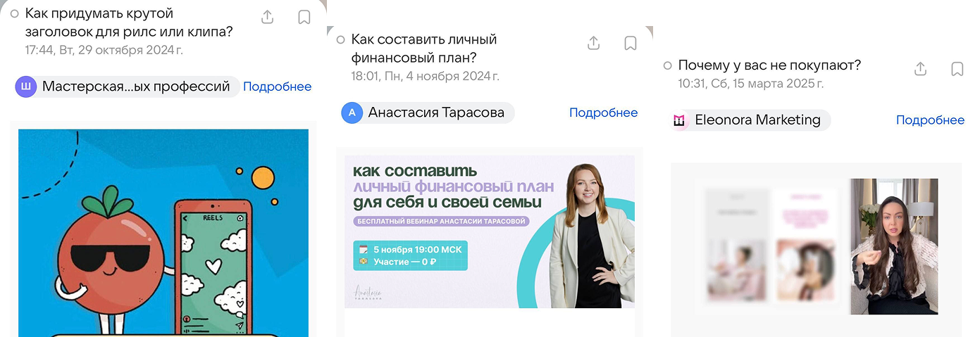Share the 'Почему у вас не покупают?' email
The image size is (980, 337).
(x=920, y=69)
